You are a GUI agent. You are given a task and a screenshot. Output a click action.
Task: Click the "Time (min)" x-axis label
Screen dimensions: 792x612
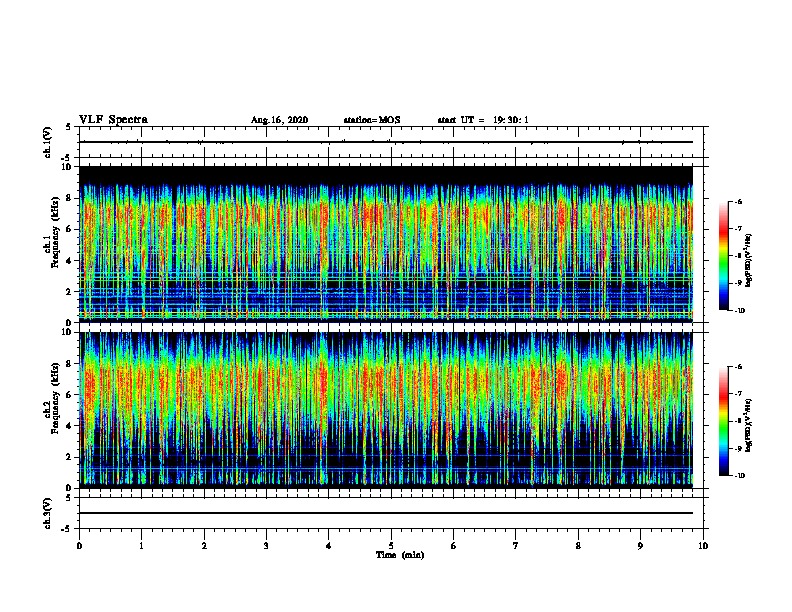[400, 555]
